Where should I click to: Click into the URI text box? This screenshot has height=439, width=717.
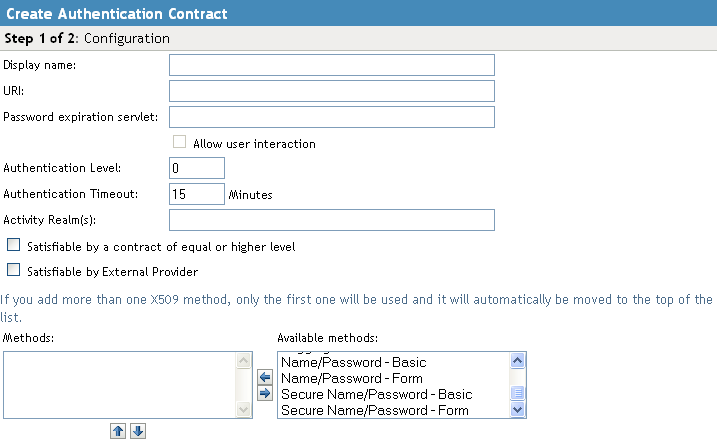332,91
